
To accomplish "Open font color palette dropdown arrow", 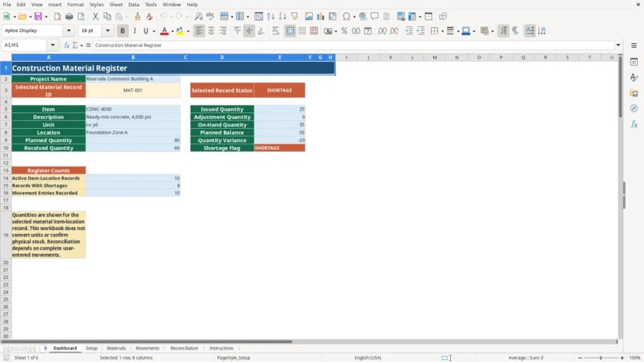I will pyautogui.click(x=172, y=31).
